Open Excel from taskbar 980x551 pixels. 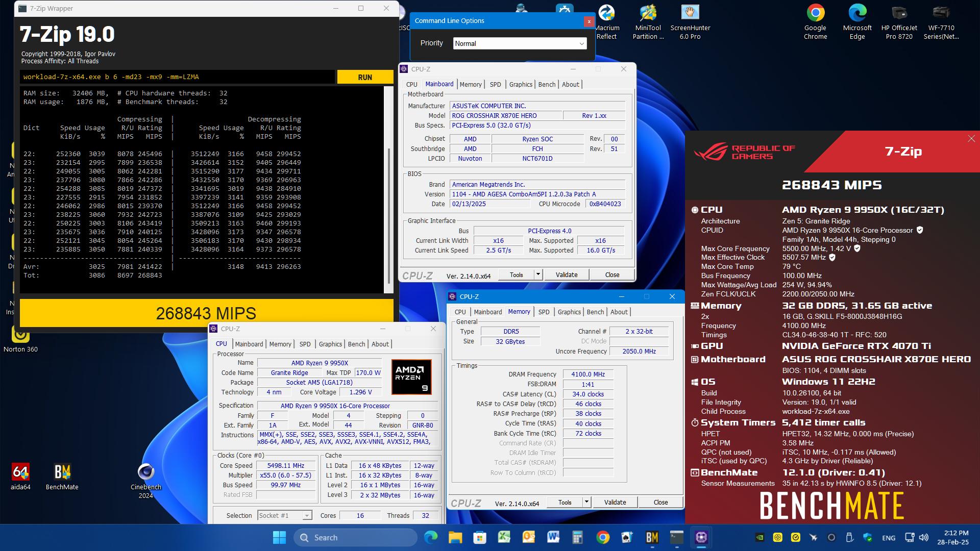coord(504,537)
